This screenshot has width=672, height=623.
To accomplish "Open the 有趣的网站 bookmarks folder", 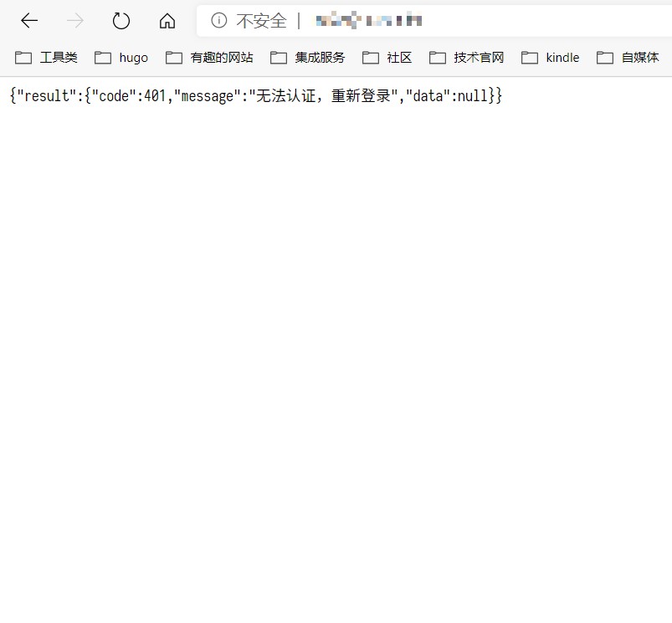I will coord(210,58).
